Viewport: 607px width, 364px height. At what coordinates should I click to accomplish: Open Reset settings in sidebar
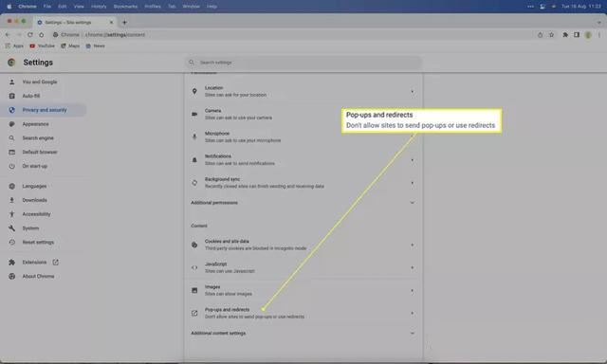38,242
